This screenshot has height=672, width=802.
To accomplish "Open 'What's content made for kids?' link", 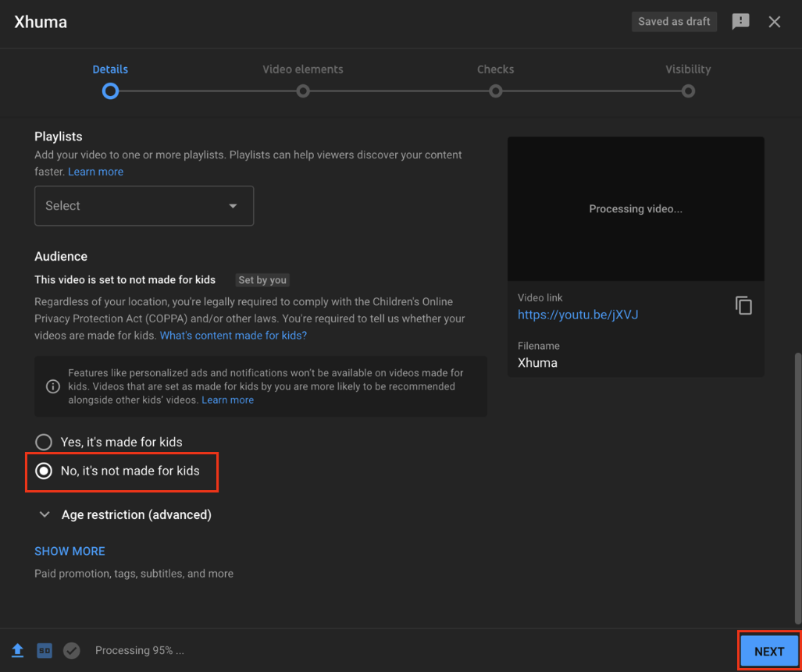I will click(x=233, y=336).
